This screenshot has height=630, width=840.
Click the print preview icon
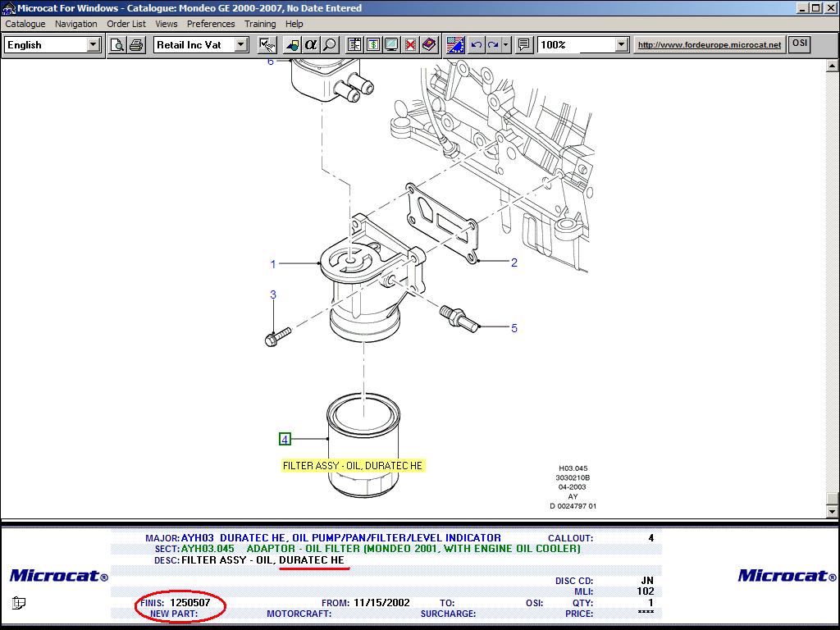click(x=117, y=45)
